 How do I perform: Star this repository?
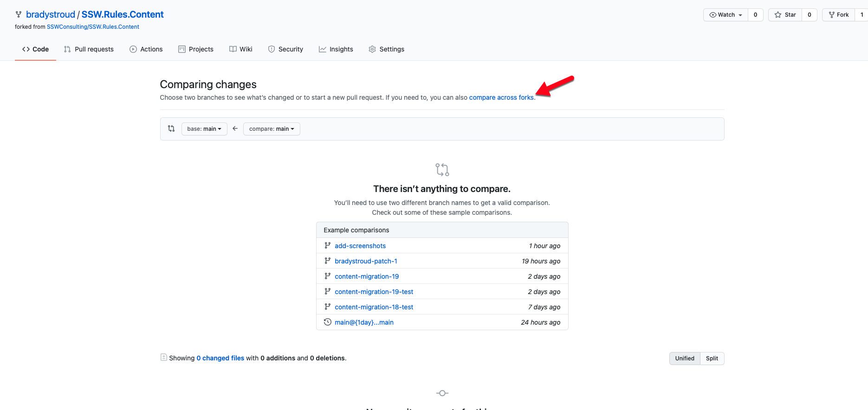pyautogui.click(x=785, y=15)
